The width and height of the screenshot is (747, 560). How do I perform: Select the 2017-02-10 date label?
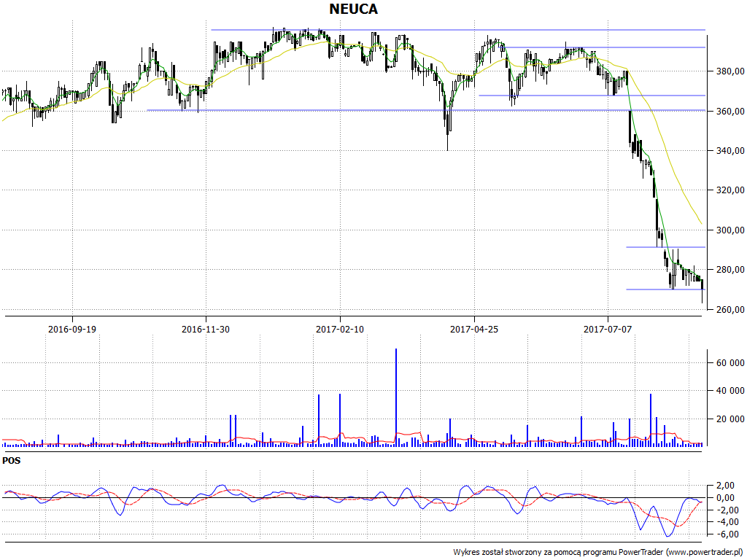[x=340, y=329]
